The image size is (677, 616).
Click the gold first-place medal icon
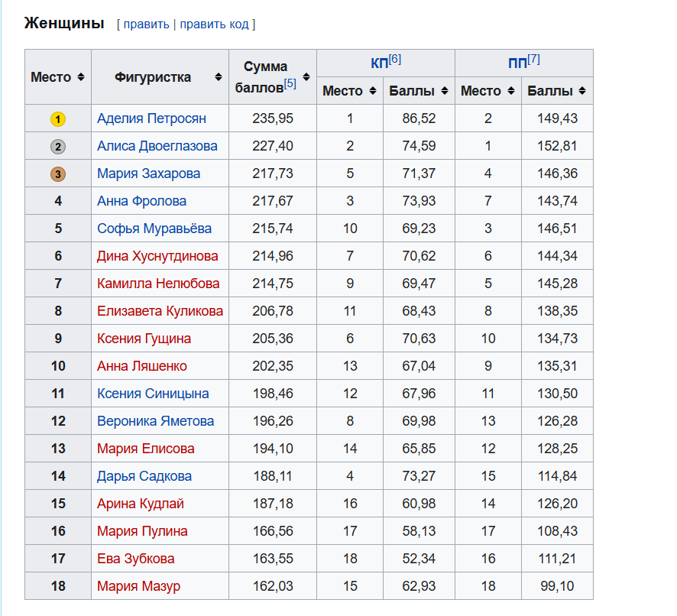coord(58,119)
